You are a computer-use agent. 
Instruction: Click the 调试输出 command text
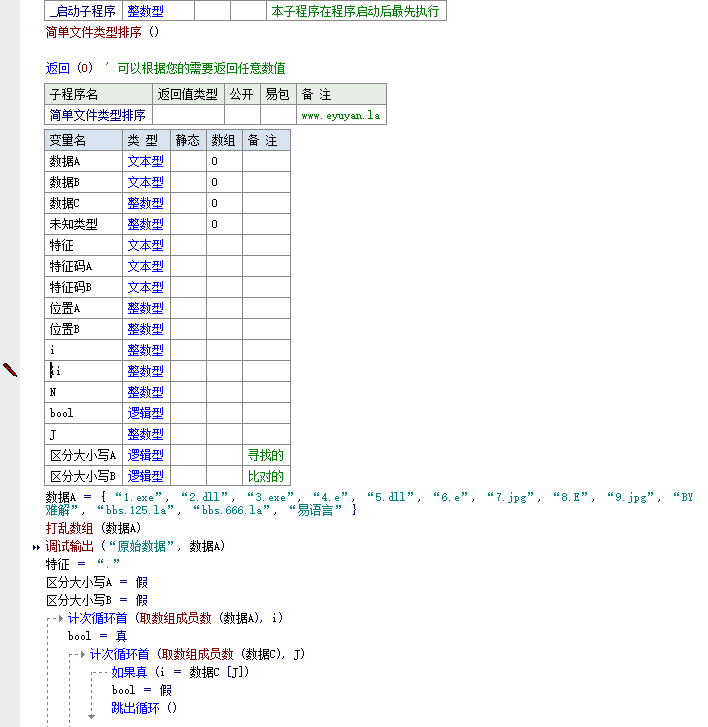coord(70,546)
